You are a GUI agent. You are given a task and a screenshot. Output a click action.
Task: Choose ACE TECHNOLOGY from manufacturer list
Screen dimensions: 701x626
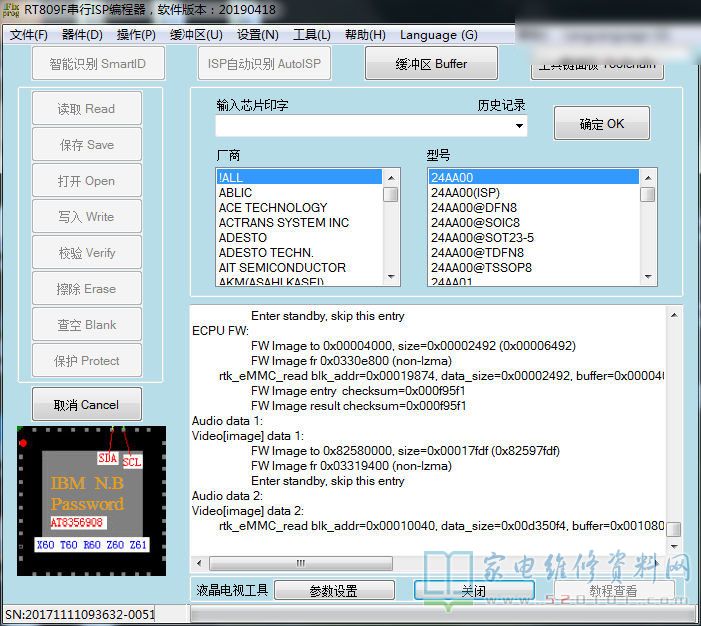click(273, 208)
